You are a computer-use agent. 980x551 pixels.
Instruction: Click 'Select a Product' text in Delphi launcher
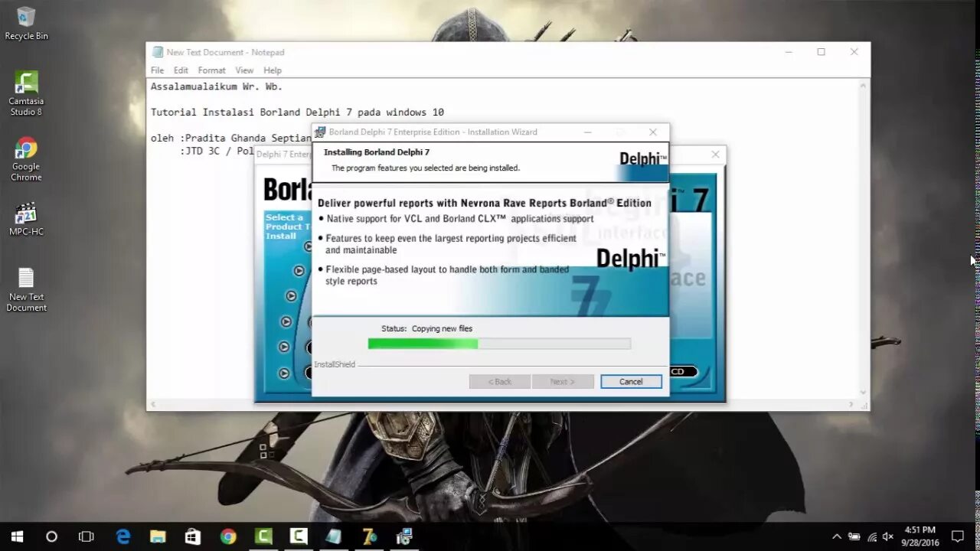[x=286, y=227]
